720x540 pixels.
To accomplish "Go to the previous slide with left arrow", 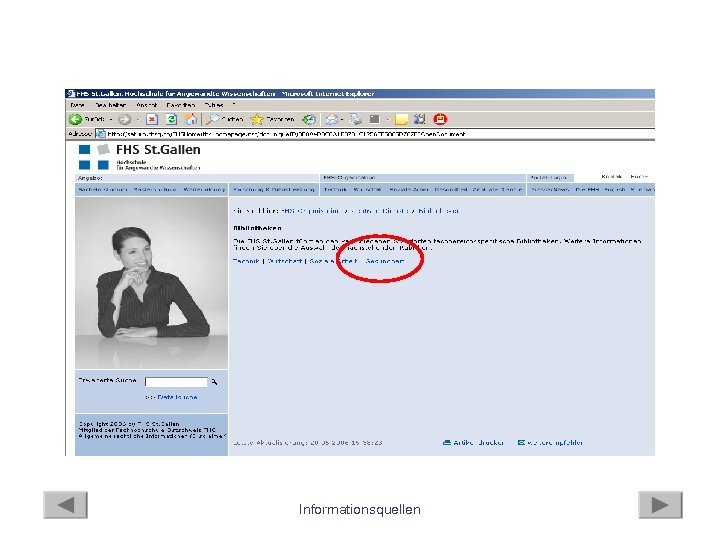I will tap(66, 505).
